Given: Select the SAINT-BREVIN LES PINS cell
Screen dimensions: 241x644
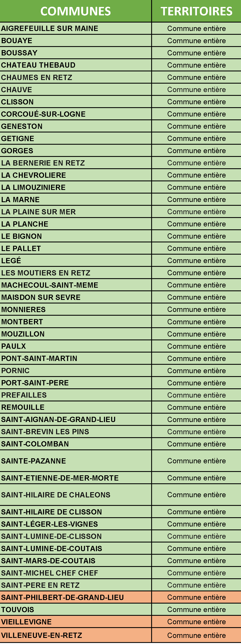Looking at the screenshot, I should 45,432.
